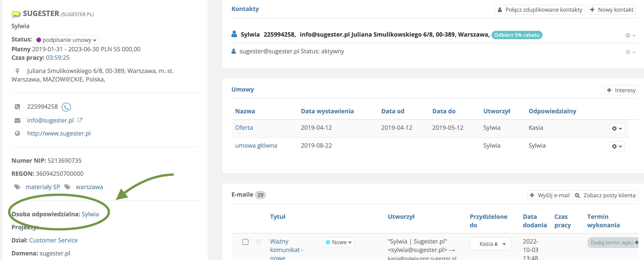Open gear options for Oferta contract row
The width and height of the screenshot is (644, 260).
(617, 128)
